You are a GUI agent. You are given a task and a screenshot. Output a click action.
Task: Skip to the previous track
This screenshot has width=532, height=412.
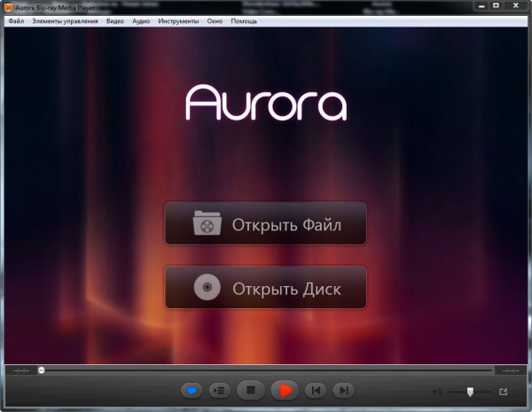coord(316,391)
